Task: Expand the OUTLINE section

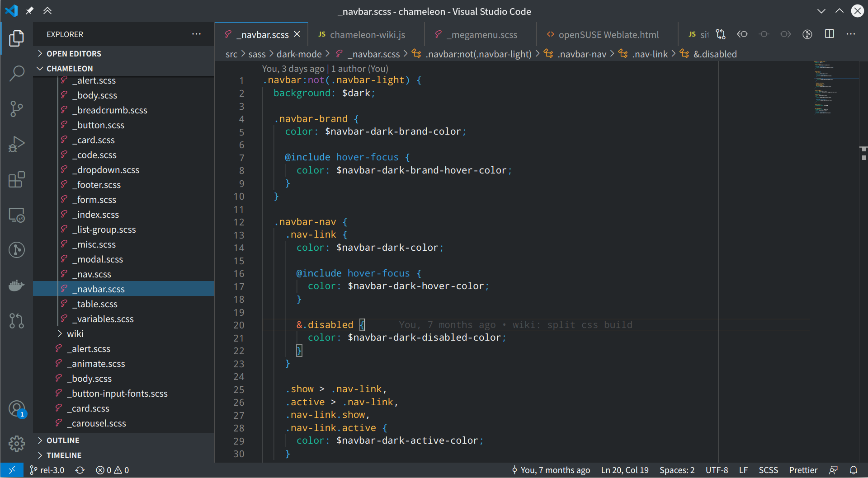Action: pyautogui.click(x=63, y=440)
